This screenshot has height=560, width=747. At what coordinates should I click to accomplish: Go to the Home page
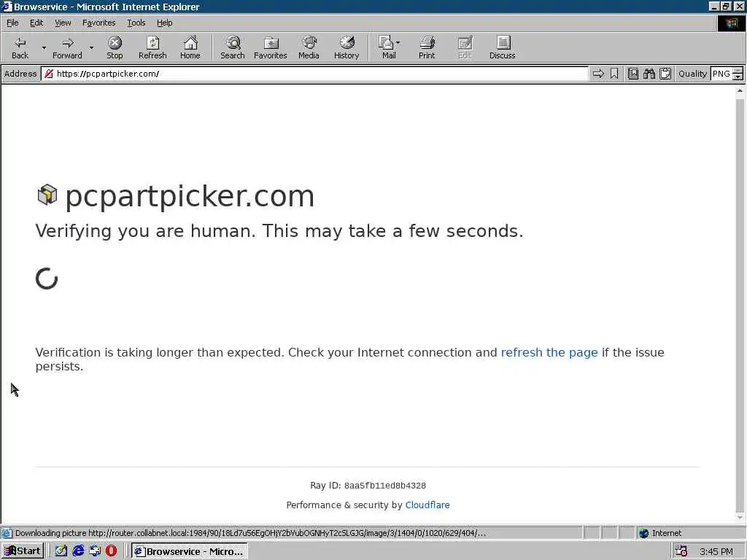190,47
